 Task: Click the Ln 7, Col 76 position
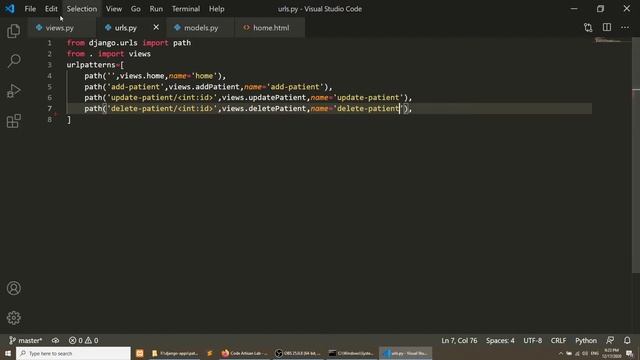click(459, 340)
